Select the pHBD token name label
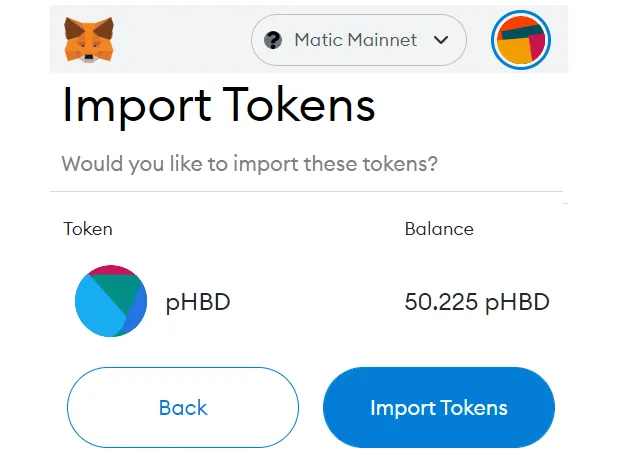The width and height of the screenshot is (617, 456). (x=198, y=303)
